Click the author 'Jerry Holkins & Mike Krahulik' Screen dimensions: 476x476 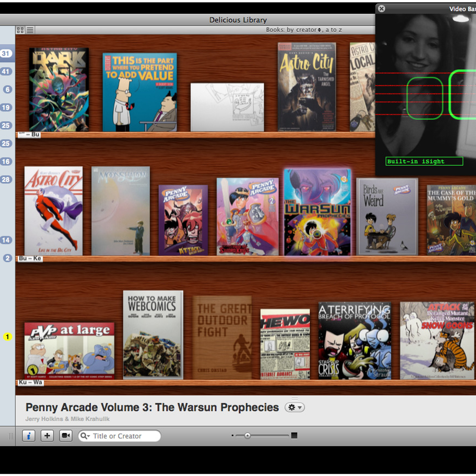(68, 419)
